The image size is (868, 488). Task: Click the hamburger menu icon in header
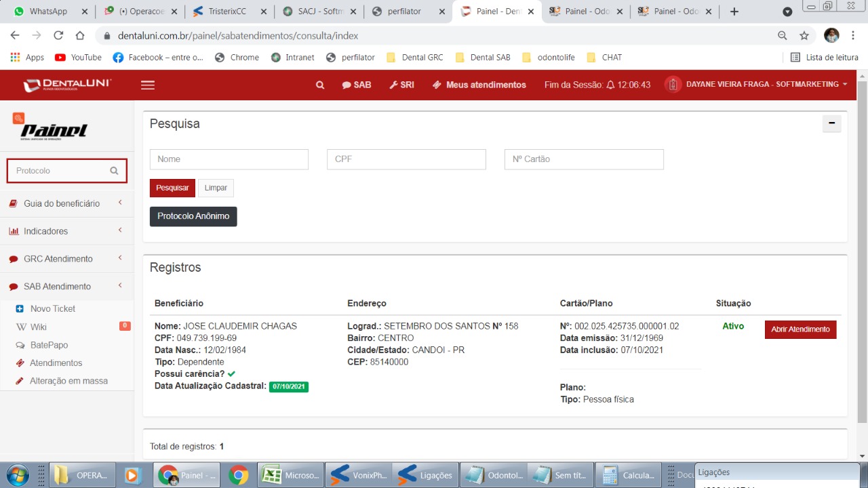pos(147,85)
